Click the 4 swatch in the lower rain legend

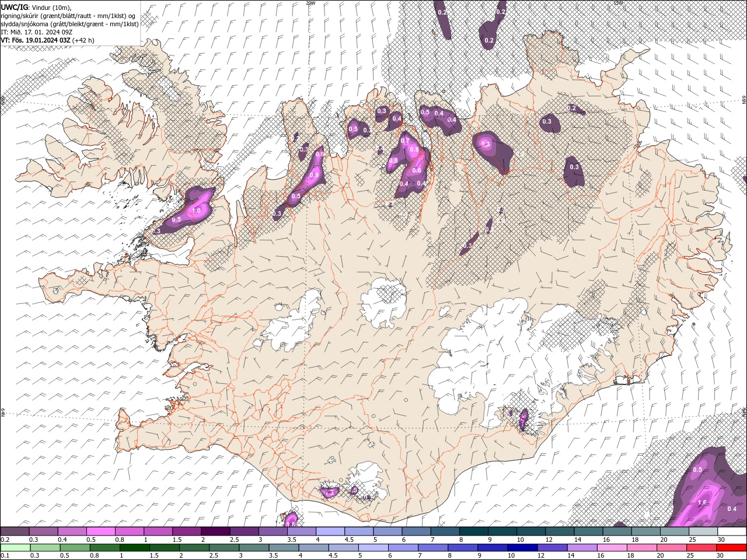point(314,548)
